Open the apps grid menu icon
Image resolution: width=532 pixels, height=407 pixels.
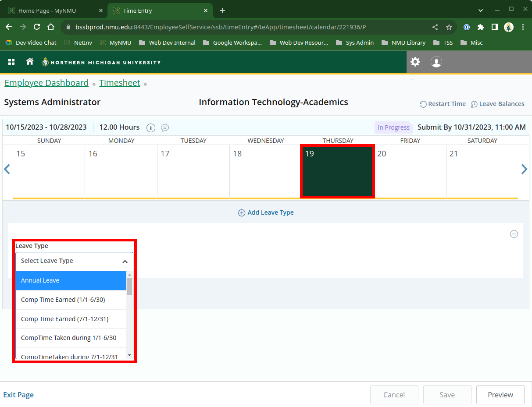click(x=11, y=62)
